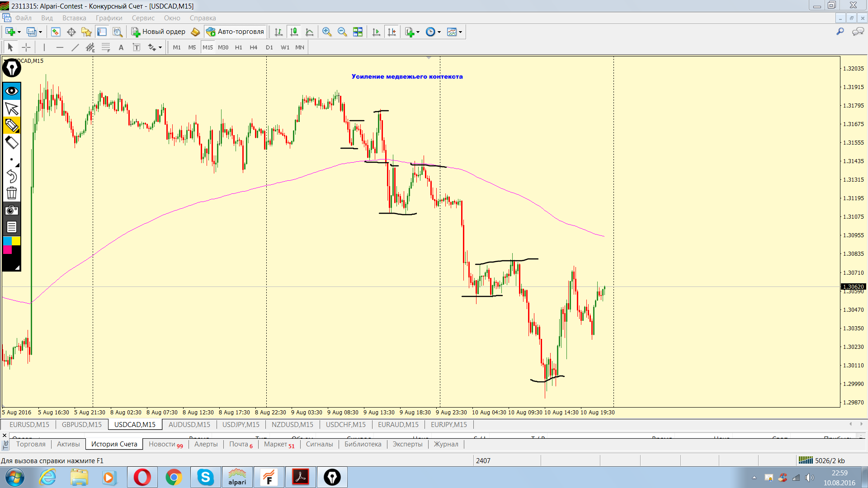This screenshot has width=868, height=488.
Task: Click the trash bin delete icon
Action: coord(11,193)
